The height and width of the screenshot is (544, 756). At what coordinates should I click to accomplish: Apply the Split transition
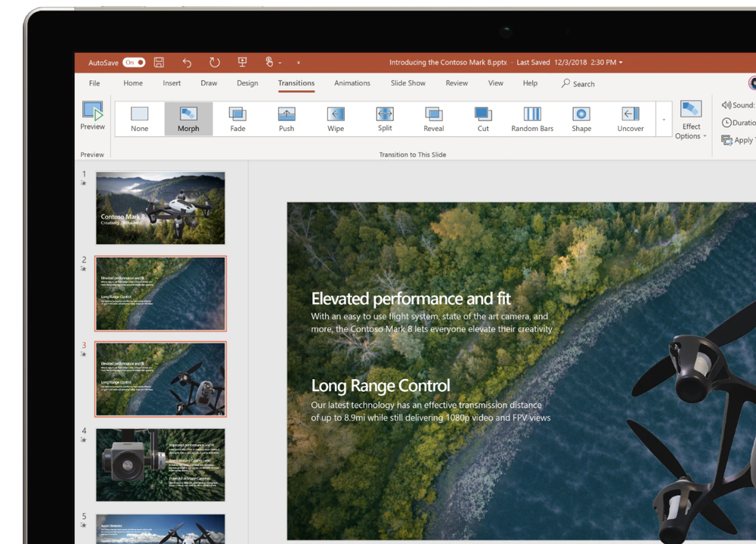(384, 117)
